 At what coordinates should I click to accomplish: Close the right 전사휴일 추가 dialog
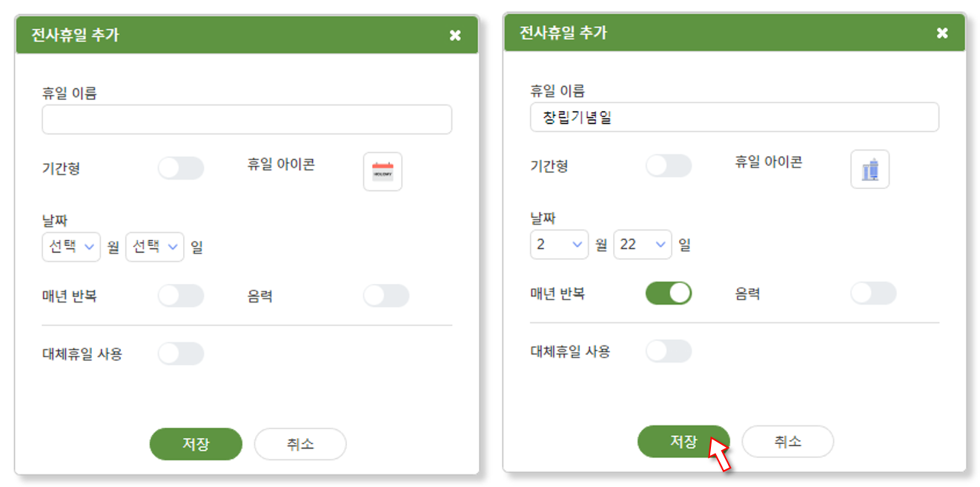click(x=942, y=33)
